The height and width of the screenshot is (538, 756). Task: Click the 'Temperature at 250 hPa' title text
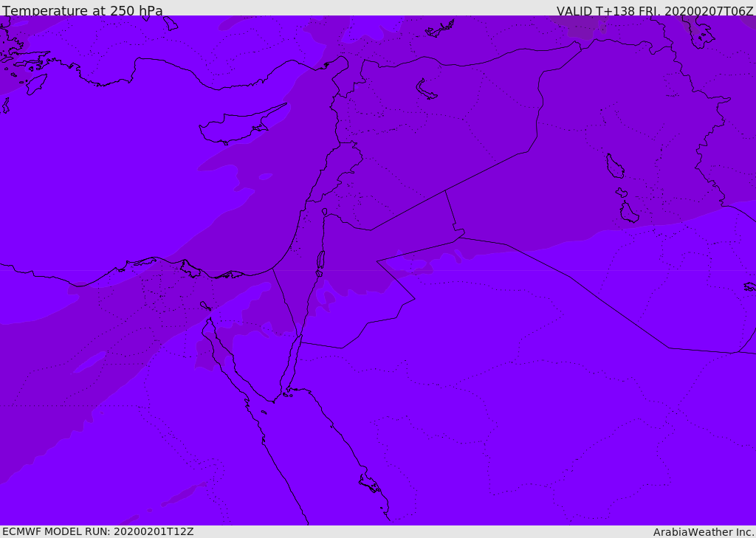(x=83, y=10)
